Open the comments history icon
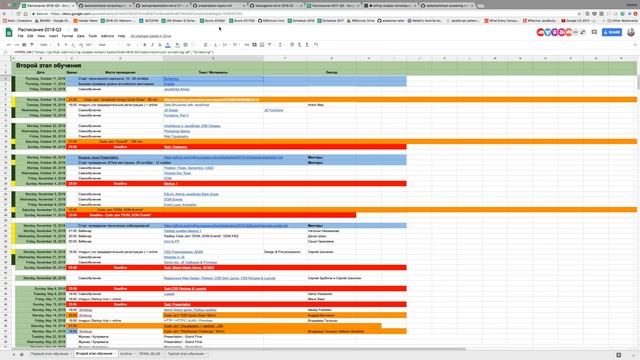 pos(594,32)
